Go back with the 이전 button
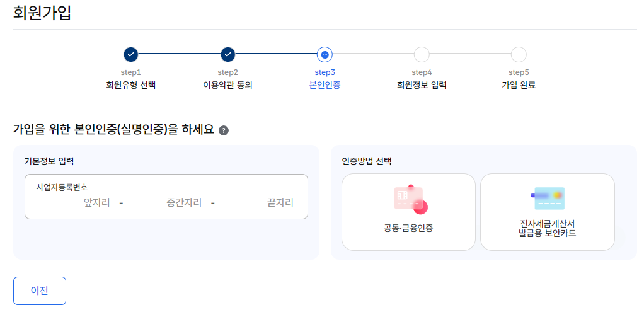 pos(40,291)
